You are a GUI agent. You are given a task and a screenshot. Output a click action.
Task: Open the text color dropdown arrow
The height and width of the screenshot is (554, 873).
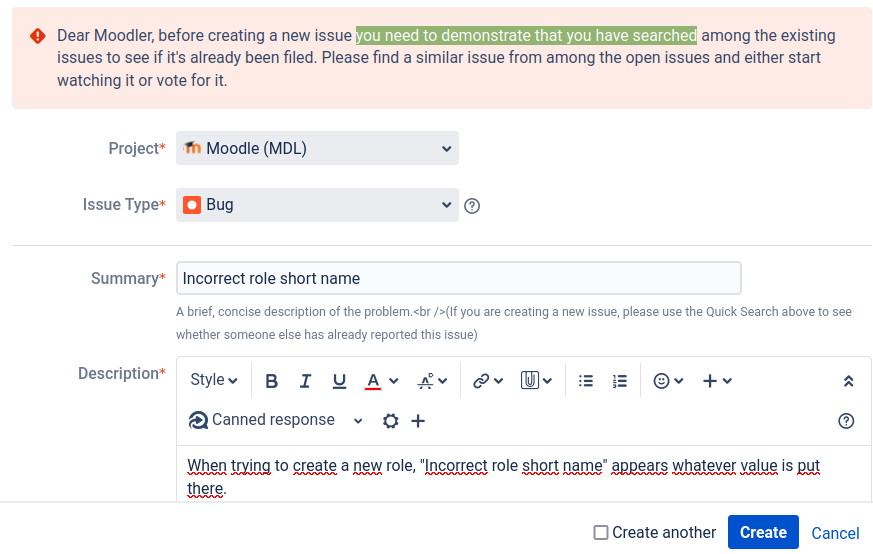tap(394, 381)
